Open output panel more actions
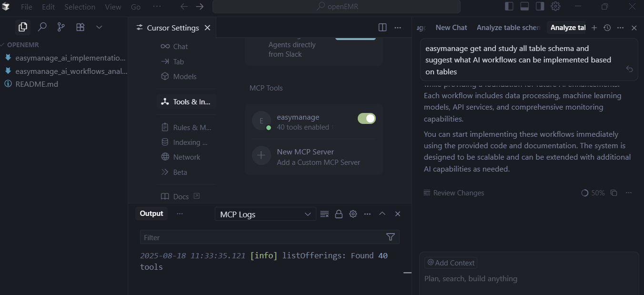The height and width of the screenshot is (295, 644). pos(367,214)
